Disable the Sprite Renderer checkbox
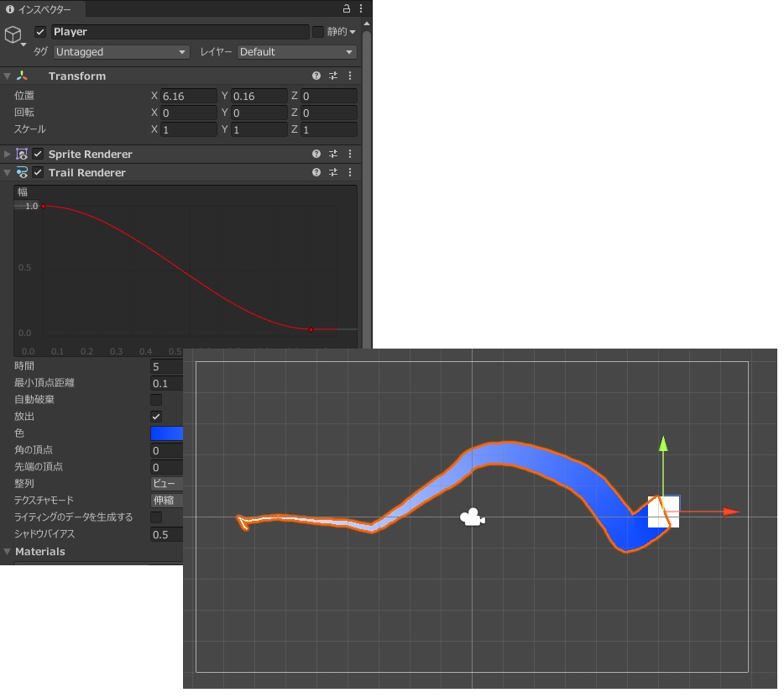Viewport: 784px width, 698px height. pyautogui.click(x=38, y=155)
